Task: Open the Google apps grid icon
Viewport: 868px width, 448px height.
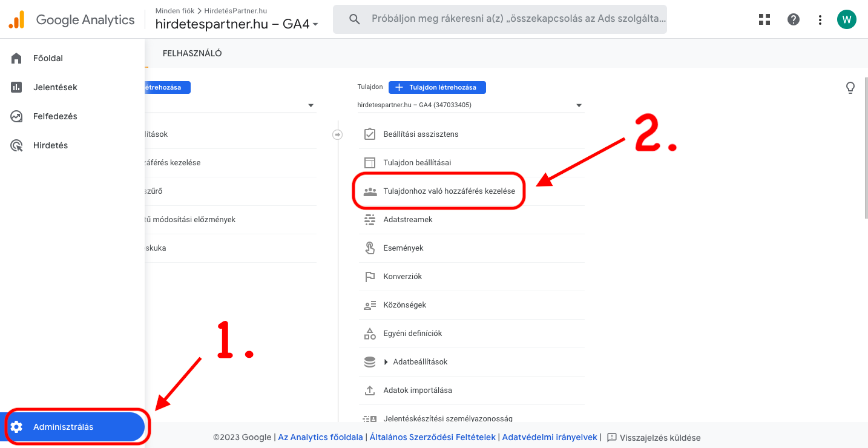Action: (764, 19)
